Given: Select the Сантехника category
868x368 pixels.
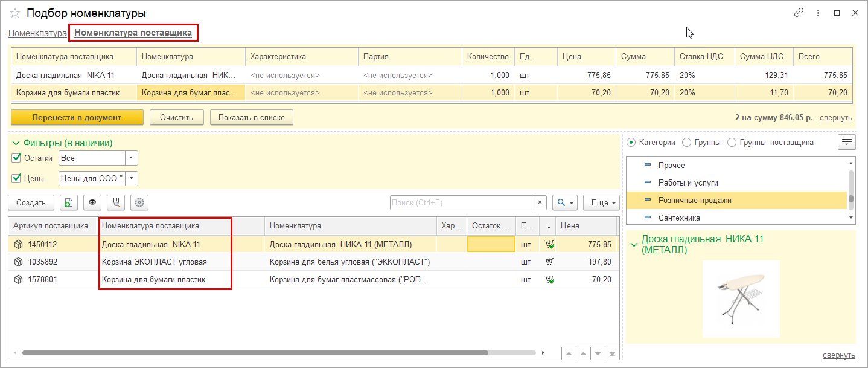Looking at the screenshot, I should pos(680,218).
